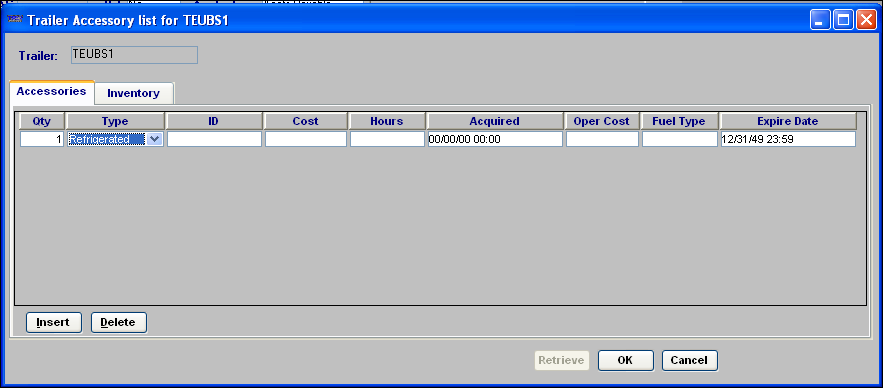Click the Expire Date column header

point(788,122)
